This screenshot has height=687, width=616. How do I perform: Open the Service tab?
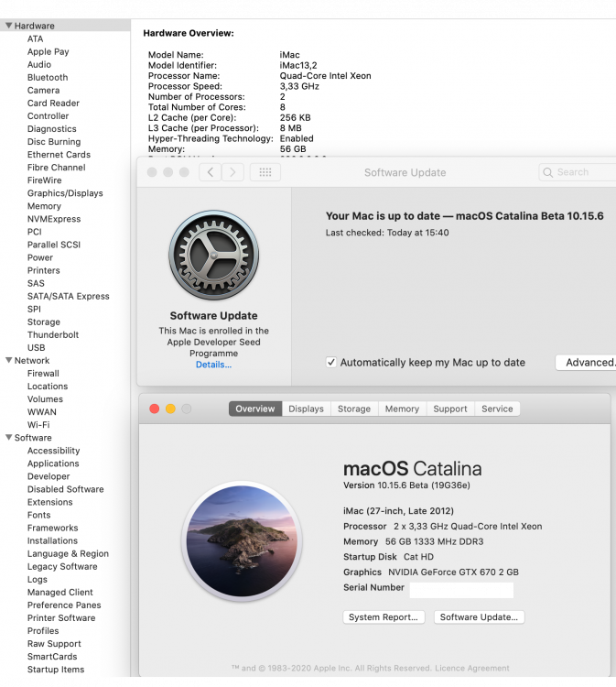click(x=497, y=409)
